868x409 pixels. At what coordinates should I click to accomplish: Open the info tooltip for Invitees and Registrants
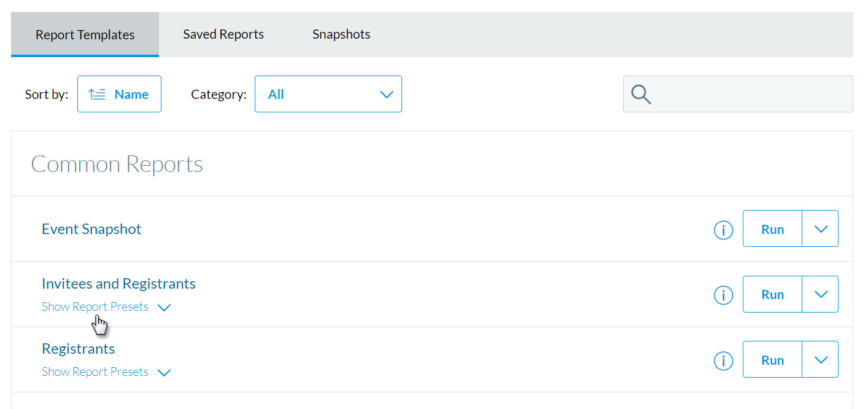coord(723,295)
